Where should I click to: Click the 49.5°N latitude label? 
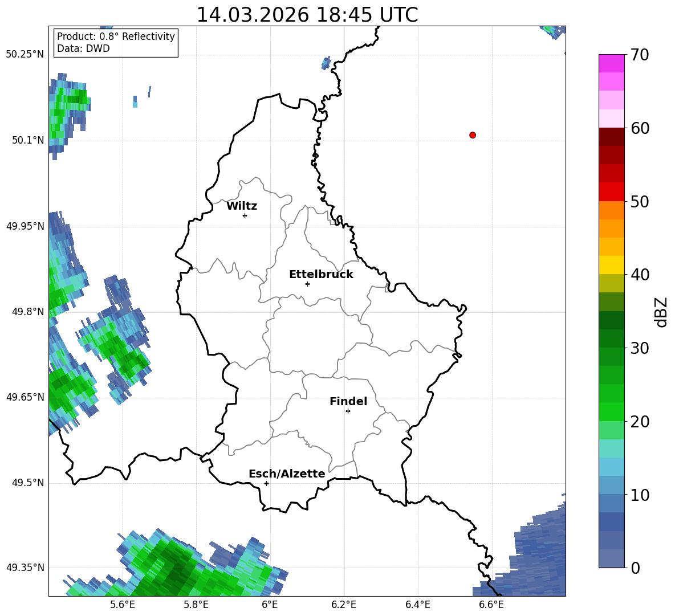(x=28, y=483)
